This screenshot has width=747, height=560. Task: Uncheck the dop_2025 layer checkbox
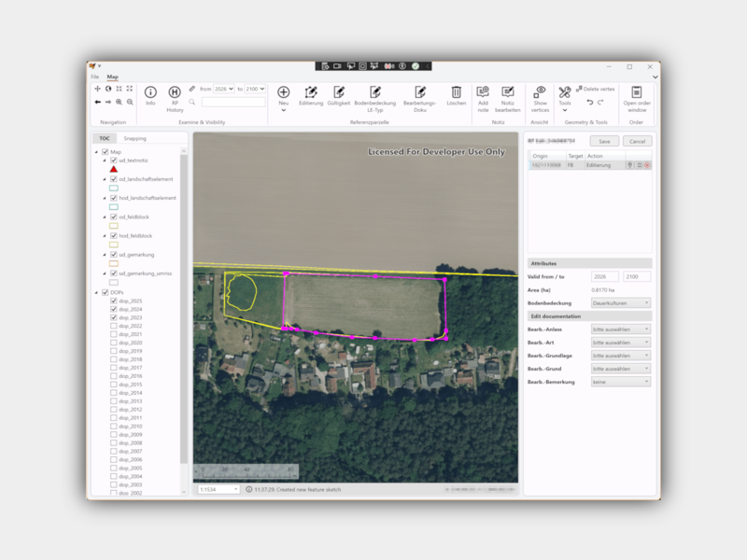(x=113, y=301)
